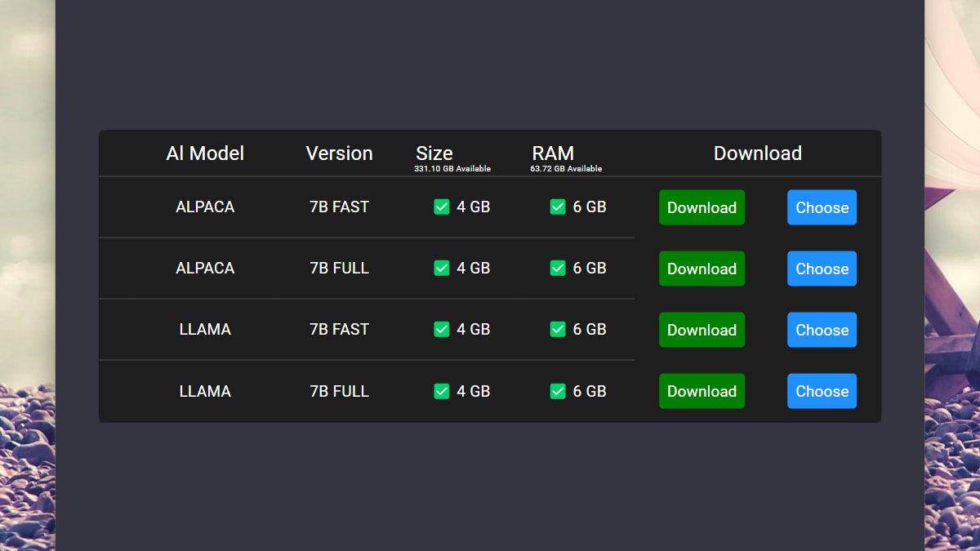Start download of LLAMA 7B FULL
Viewport: 980px width, 551px height.
tap(702, 391)
